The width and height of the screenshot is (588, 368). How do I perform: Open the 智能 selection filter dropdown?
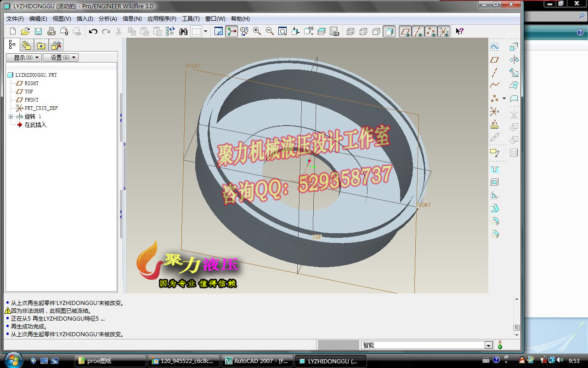click(489, 344)
